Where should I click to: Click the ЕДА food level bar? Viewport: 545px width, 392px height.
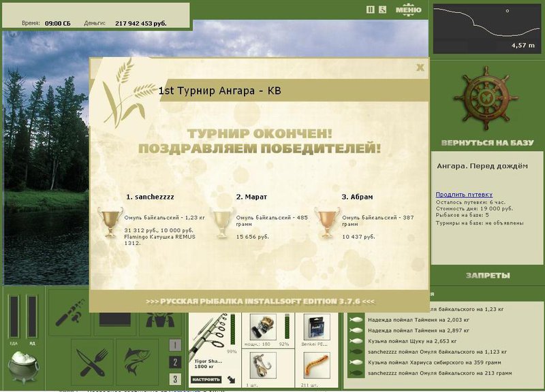[x=14, y=316]
